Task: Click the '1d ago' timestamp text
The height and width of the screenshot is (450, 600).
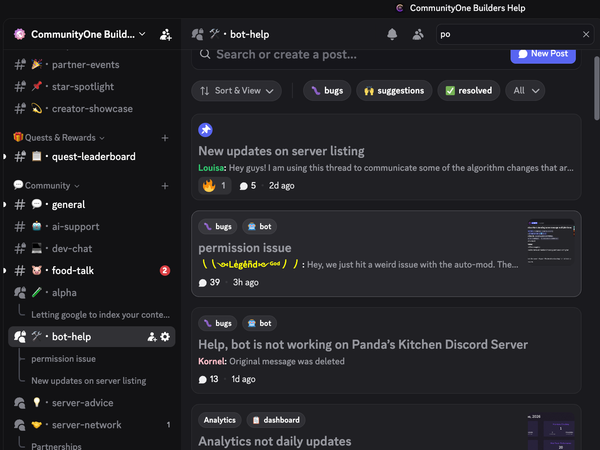Action: coord(243,380)
